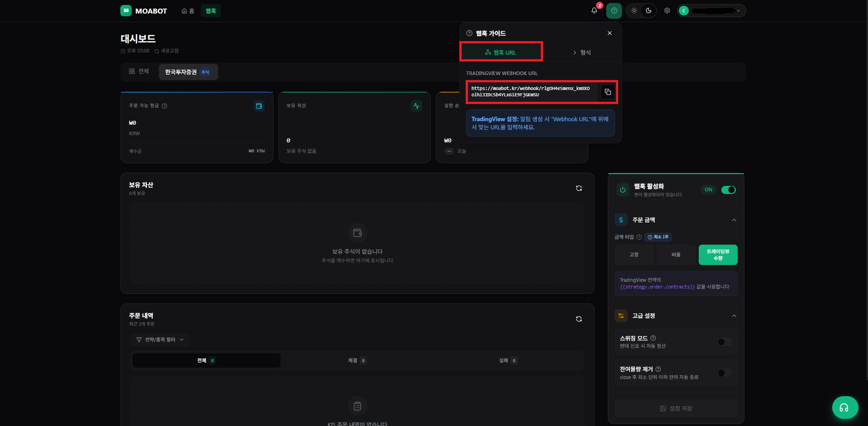Show 실패 orders tab
This screenshot has height=426, width=868.
click(508, 360)
